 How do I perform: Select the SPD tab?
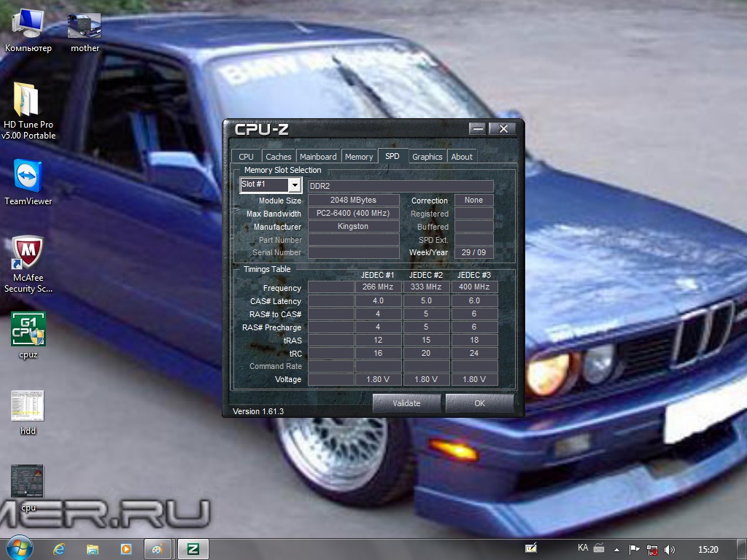[x=392, y=156]
